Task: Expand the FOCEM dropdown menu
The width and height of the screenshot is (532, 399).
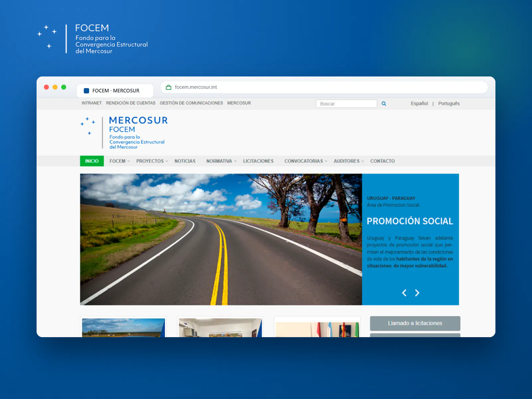Action: click(x=119, y=161)
